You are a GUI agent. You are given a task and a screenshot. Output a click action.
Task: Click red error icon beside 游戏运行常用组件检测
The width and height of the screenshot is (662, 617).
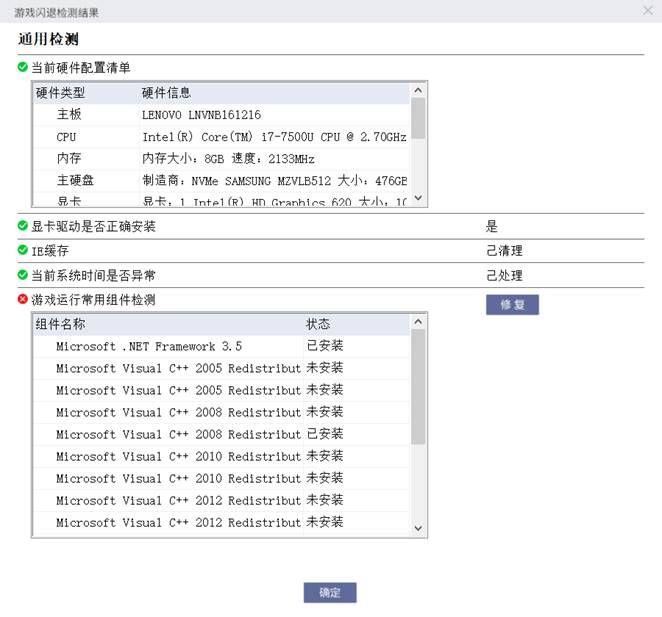tap(23, 299)
